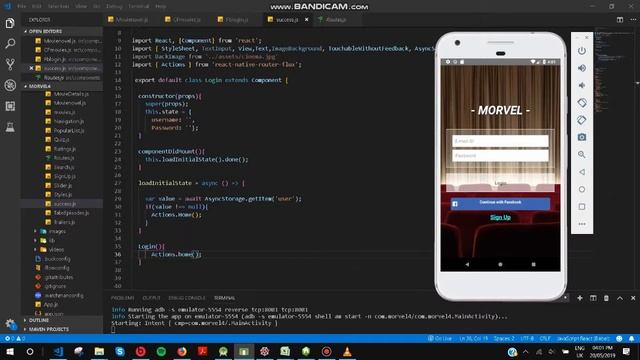The height and width of the screenshot is (360, 640).
Task: Open the Extensions view
Action: pos(10,106)
